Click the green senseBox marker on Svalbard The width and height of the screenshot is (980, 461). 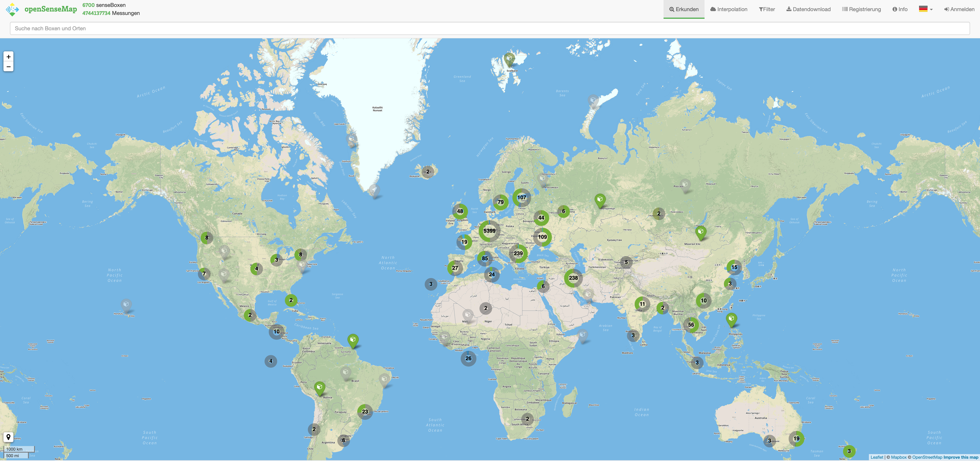coord(509,59)
